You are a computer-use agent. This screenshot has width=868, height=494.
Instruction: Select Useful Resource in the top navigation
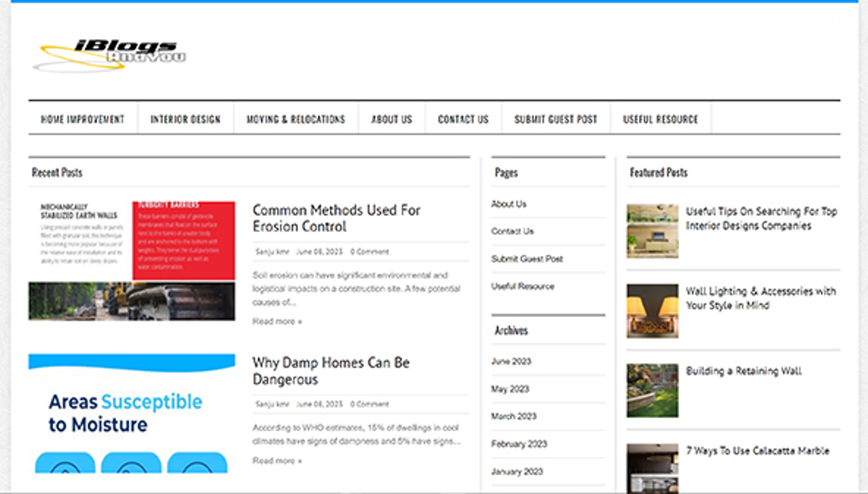660,119
